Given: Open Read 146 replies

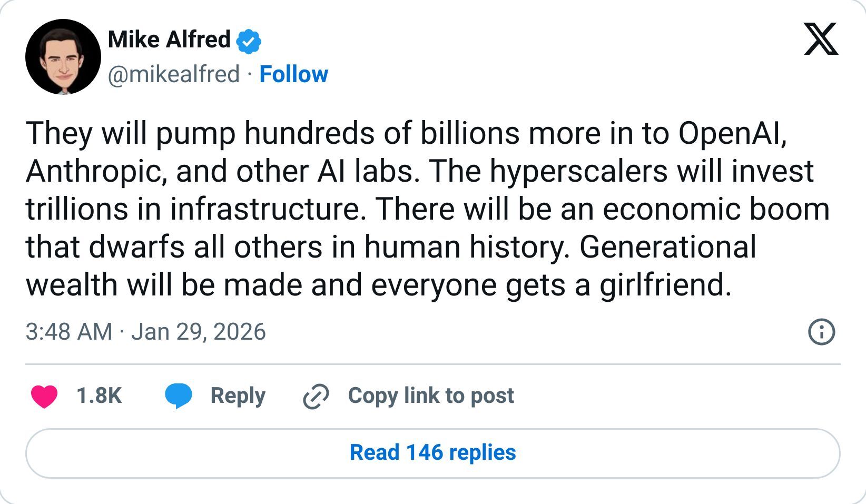Looking at the screenshot, I should 432,452.
